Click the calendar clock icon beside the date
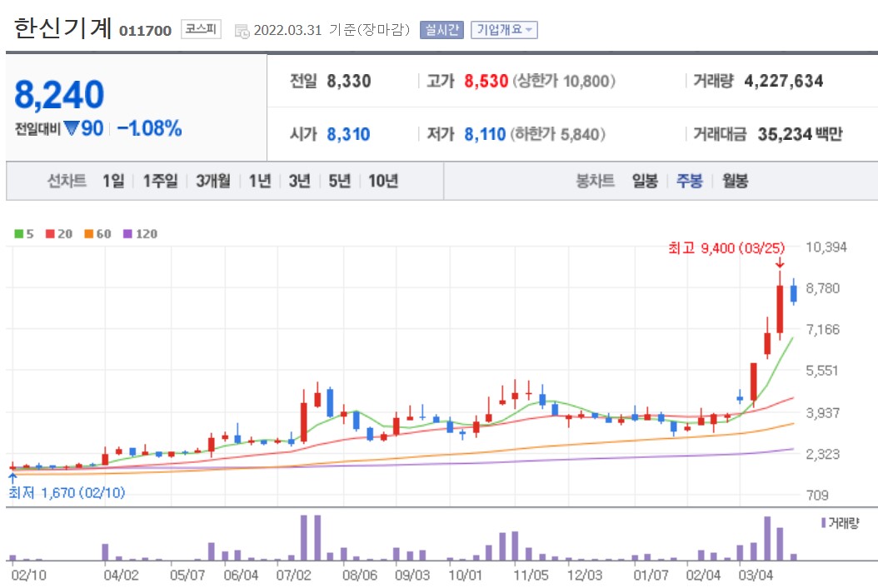The height and width of the screenshot is (588, 878). point(242,32)
